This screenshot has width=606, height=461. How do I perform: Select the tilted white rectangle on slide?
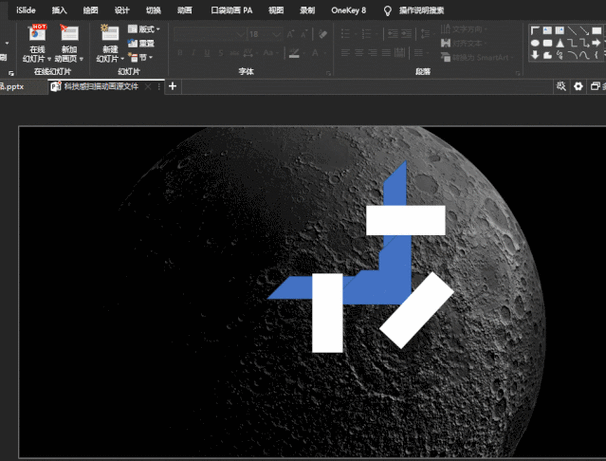pyautogui.click(x=417, y=311)
